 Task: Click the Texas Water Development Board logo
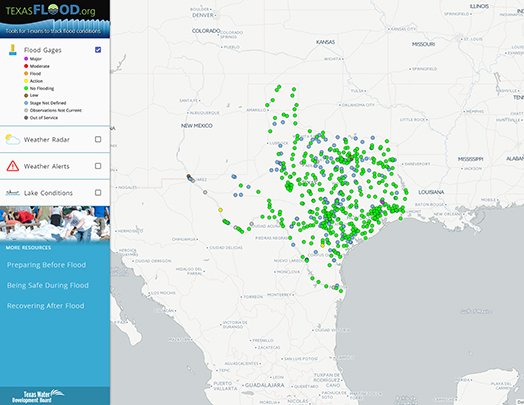[x=37, y=396]
